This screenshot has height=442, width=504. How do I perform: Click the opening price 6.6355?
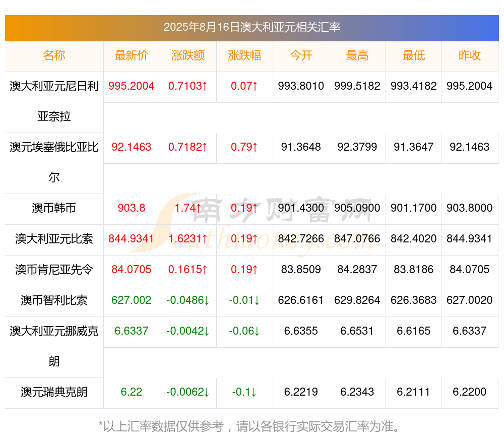coord(301,331)
